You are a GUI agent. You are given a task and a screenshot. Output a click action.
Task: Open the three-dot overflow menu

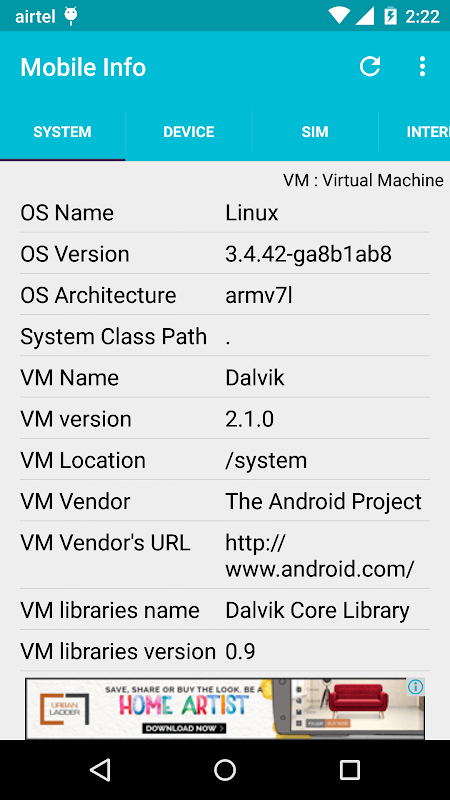[422, 66]
